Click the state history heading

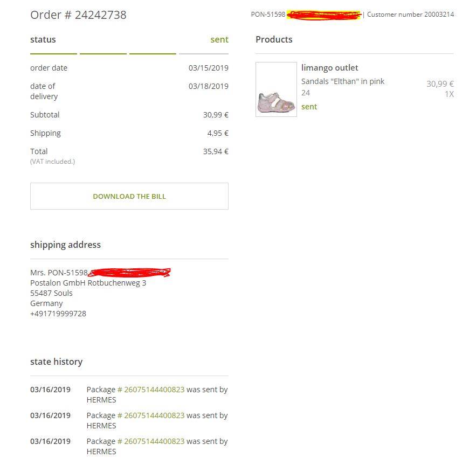[56, 362]
